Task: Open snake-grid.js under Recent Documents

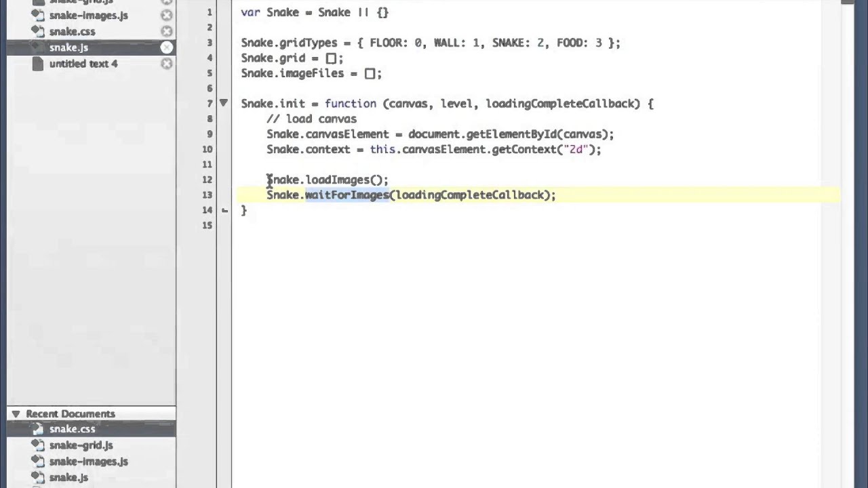Action: coord(81,445)
